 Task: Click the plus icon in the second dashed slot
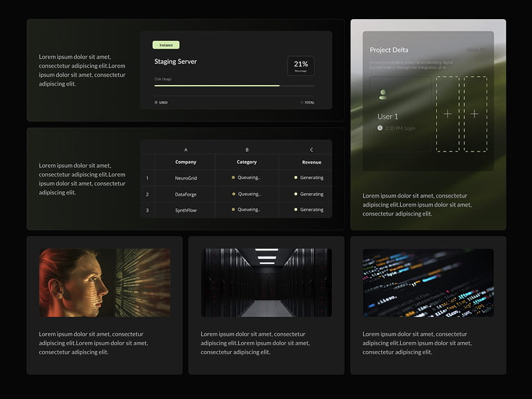[x=474, y=114]
